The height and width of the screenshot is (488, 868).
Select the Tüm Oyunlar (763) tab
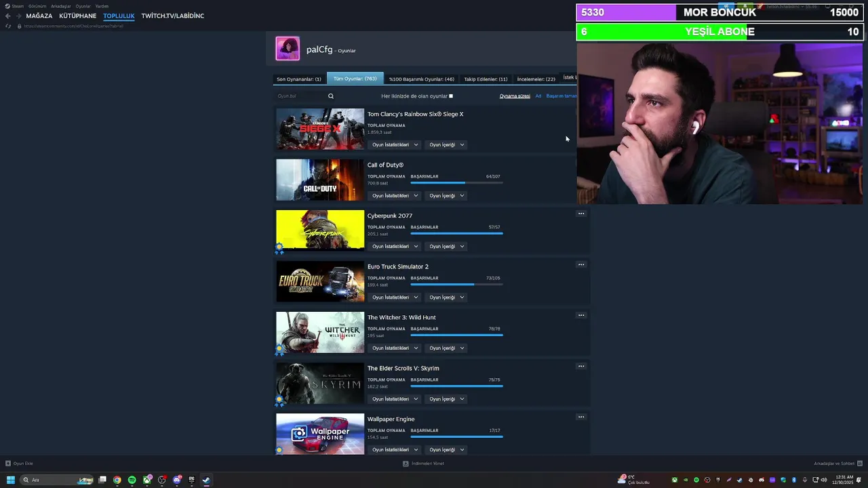355,79
